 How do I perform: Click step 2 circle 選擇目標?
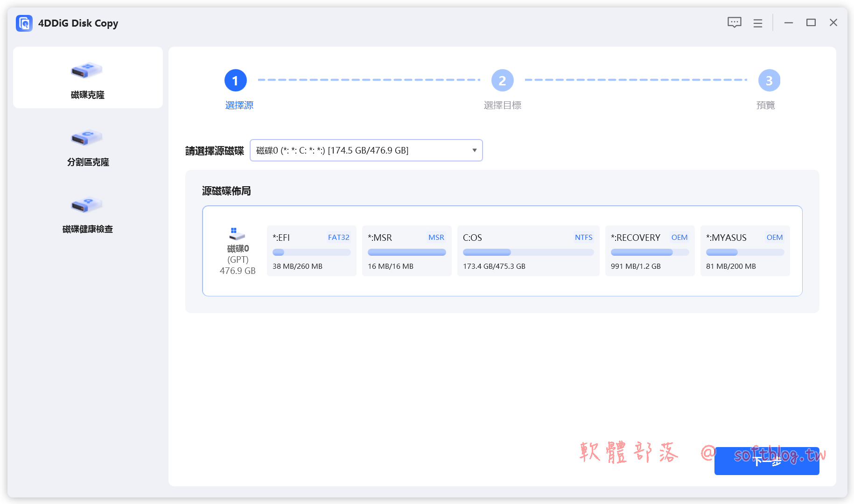503,81
